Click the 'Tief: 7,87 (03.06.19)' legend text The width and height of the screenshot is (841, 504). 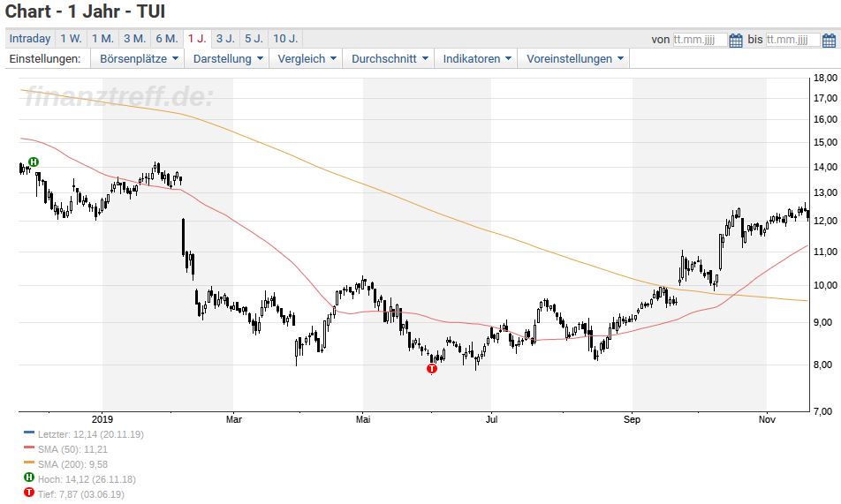(80, 494)
